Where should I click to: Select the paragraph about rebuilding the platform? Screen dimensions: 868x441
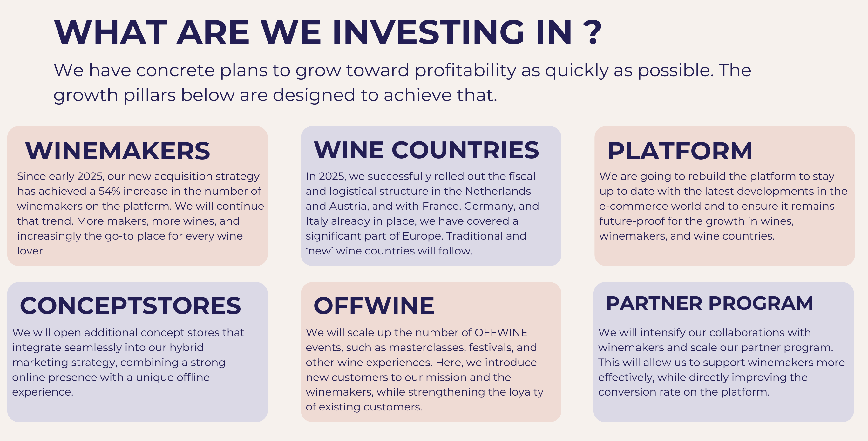point(723,206)
